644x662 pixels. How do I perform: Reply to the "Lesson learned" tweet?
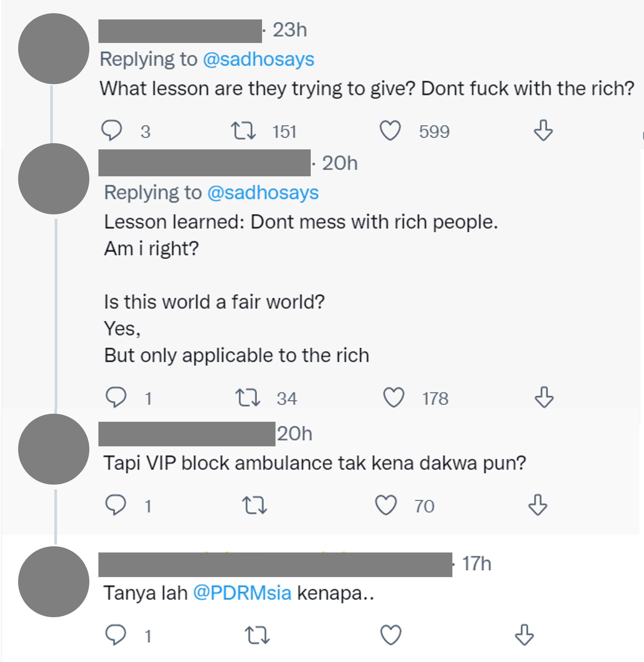point(116,398)
